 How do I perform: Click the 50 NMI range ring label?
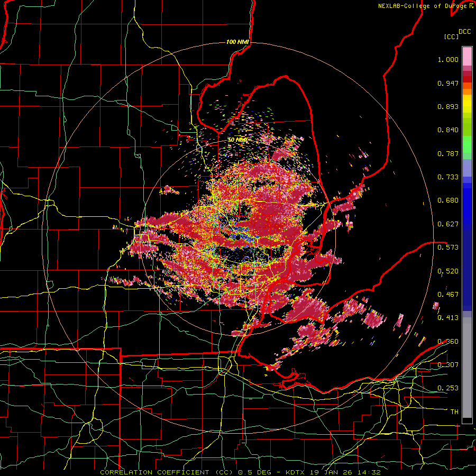tap(237, 140)
